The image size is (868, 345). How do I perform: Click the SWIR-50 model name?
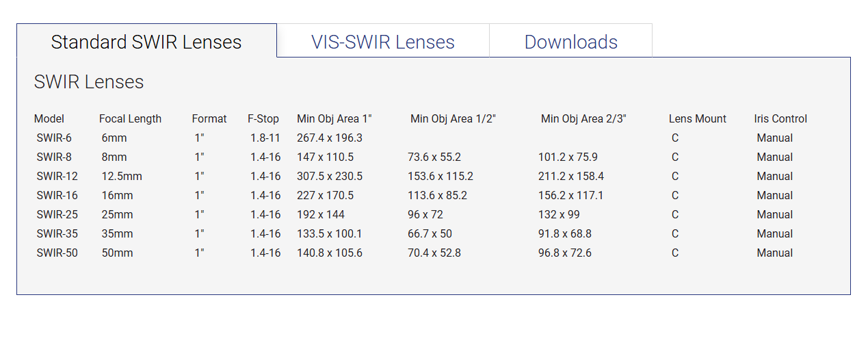[x=57, y=253]
